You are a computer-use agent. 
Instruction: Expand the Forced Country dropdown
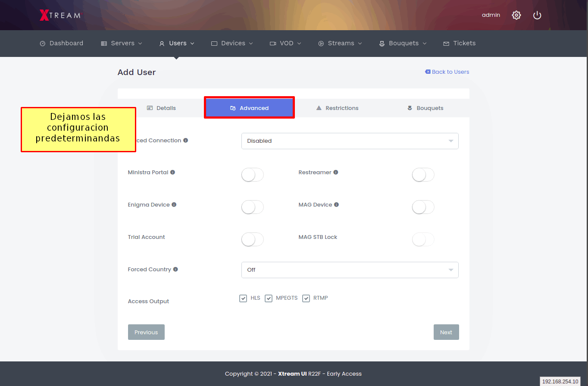point(350,270)
